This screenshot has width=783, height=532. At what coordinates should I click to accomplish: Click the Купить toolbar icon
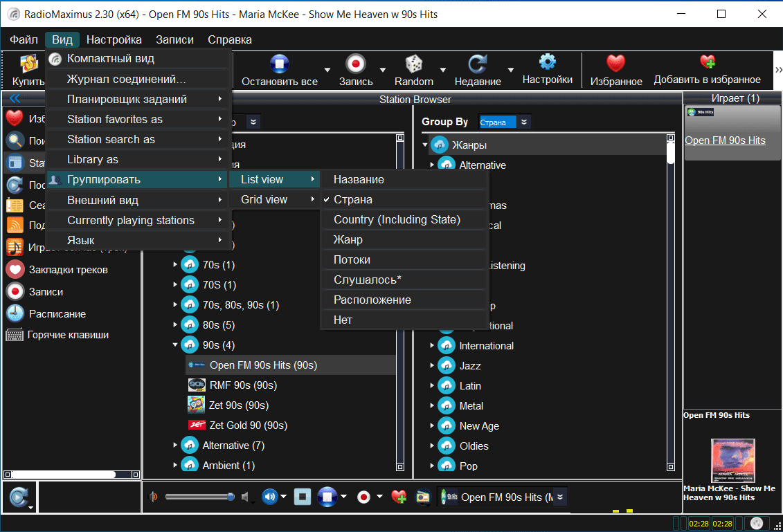(28, 64)
